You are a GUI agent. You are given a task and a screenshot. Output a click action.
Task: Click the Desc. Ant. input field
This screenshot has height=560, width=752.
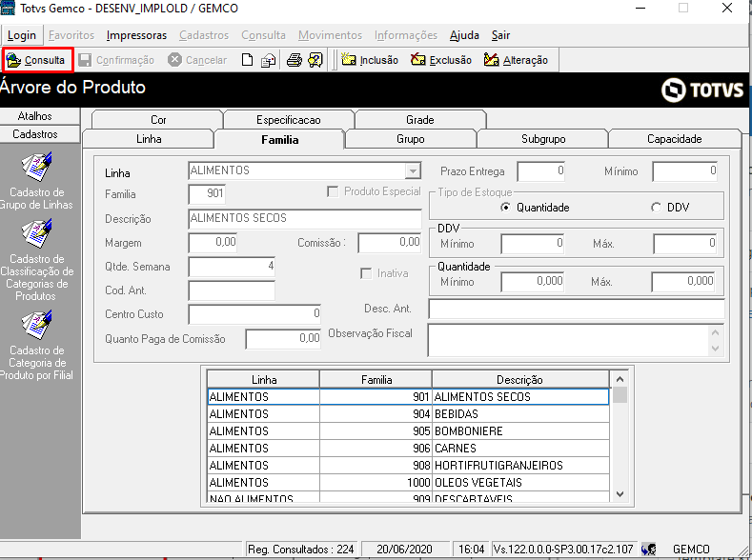tap(577, 309)
